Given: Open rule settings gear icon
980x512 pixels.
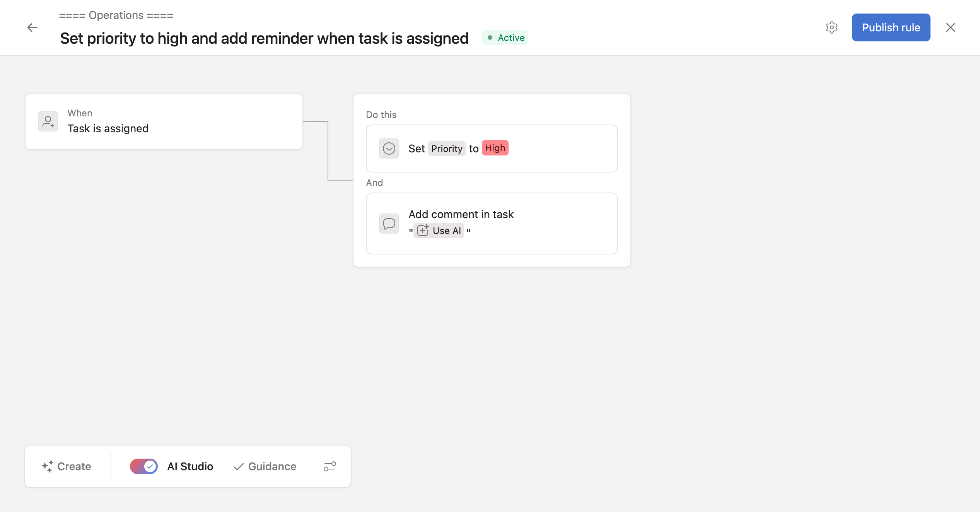Looking at the screenshot, I should [831, 27].
